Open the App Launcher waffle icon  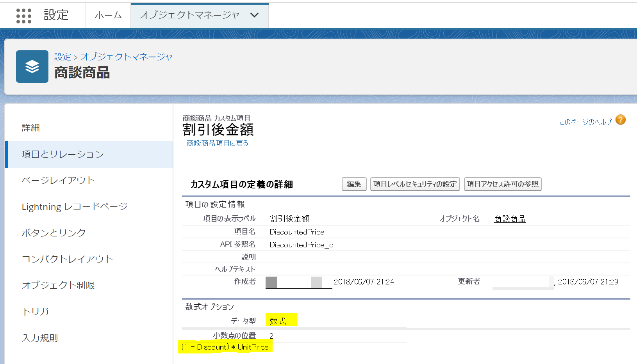23,15
